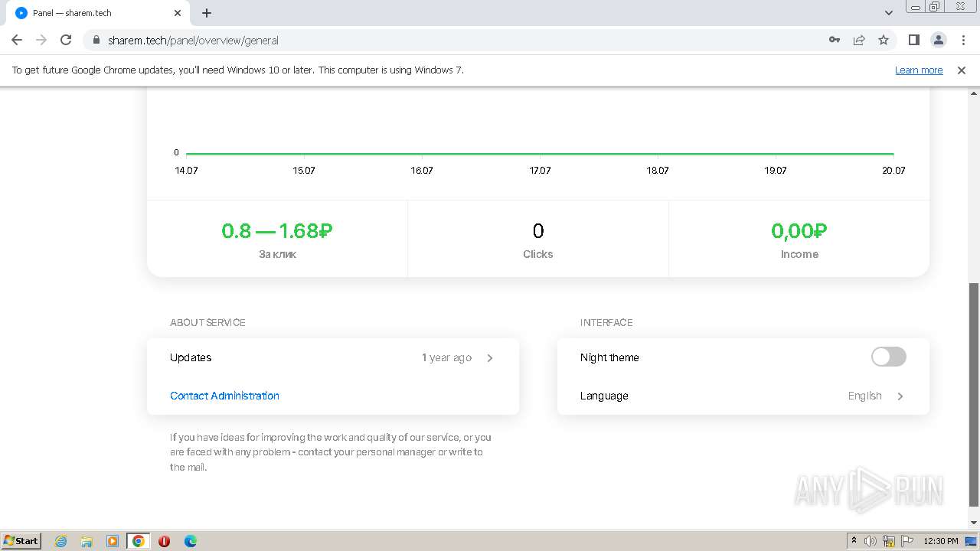The image size is (980, 551).
Task: Click the 'За клик' label
Action: click(x=277, y=254)
